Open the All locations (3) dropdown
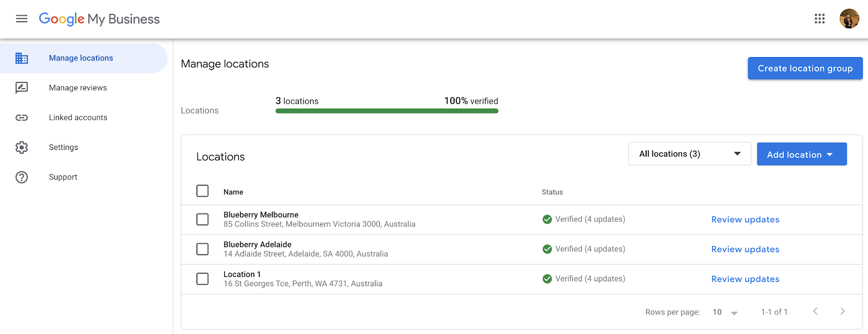This screenshot has height=334, width=868. point(690,154)
